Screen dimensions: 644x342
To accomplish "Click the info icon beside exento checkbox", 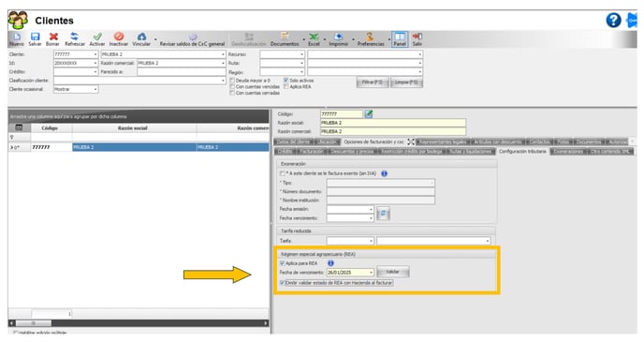I will coord(384,173).
